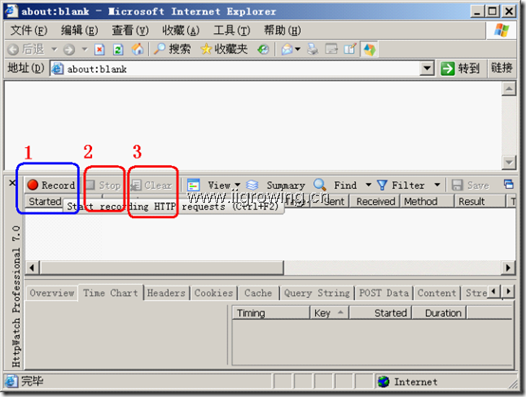Clear the HttpWatch request log
Image resolution: width=526 pixels, height=397 pixels.
coord(151,185)
